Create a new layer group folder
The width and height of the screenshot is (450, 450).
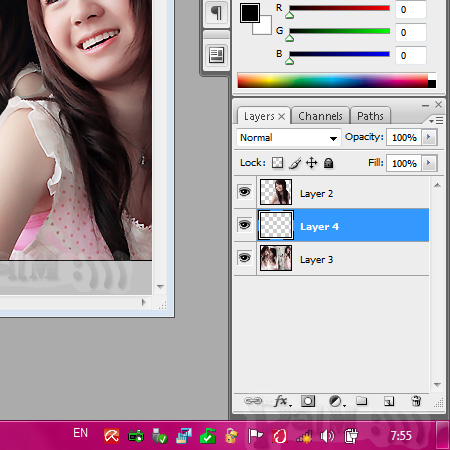pos(362,401)
